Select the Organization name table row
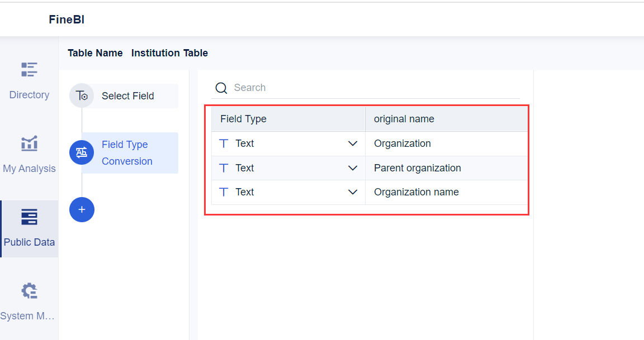 [416, 191]
